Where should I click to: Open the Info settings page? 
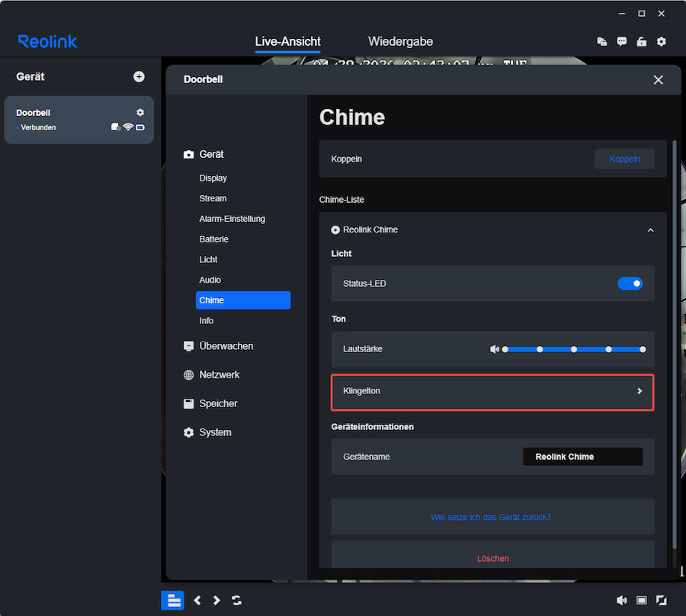[x=206, y=321]
